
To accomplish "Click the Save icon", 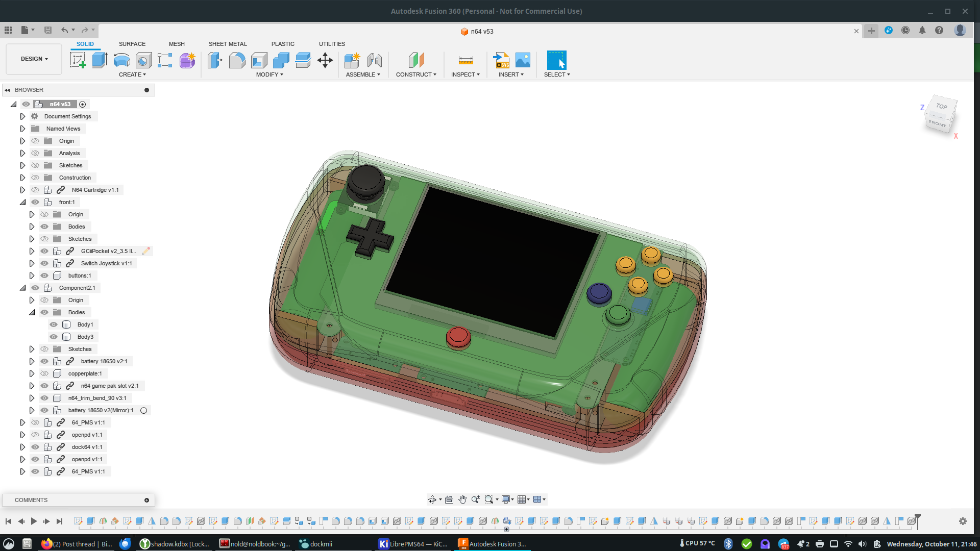I will [48, 30].
